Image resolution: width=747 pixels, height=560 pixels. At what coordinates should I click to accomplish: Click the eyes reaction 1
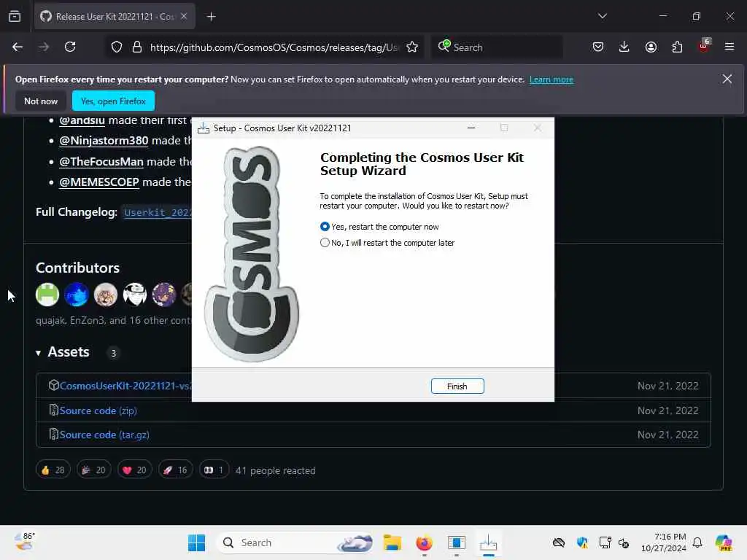214,470
